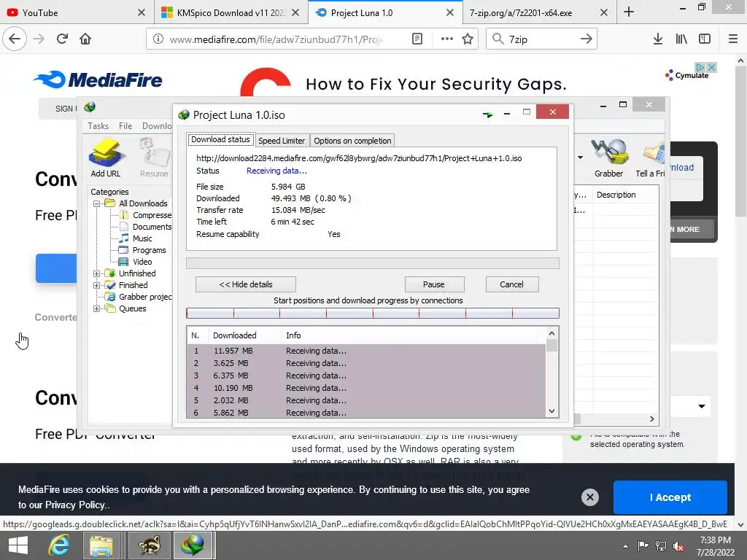Click the connections progress segments bar
The image size is (747, 560).
pyautogui.click(x=373, y=313)
